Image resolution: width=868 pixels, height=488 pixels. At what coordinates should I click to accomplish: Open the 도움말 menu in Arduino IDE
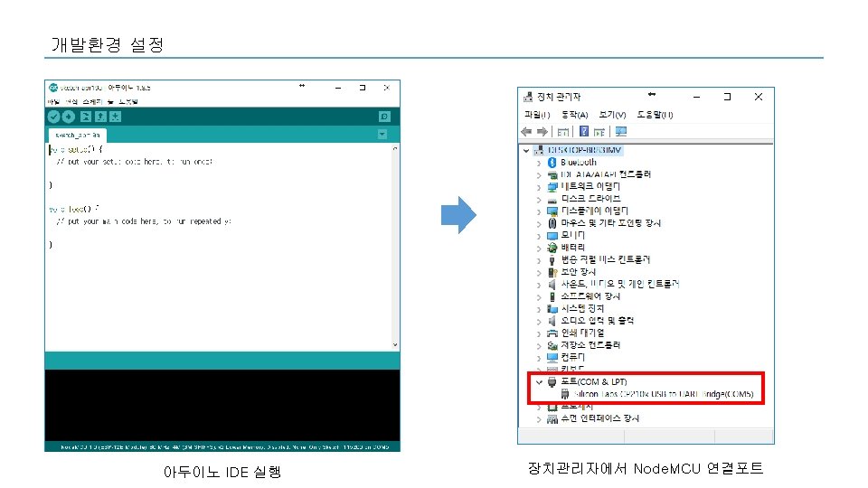click(x=127, y=102)
